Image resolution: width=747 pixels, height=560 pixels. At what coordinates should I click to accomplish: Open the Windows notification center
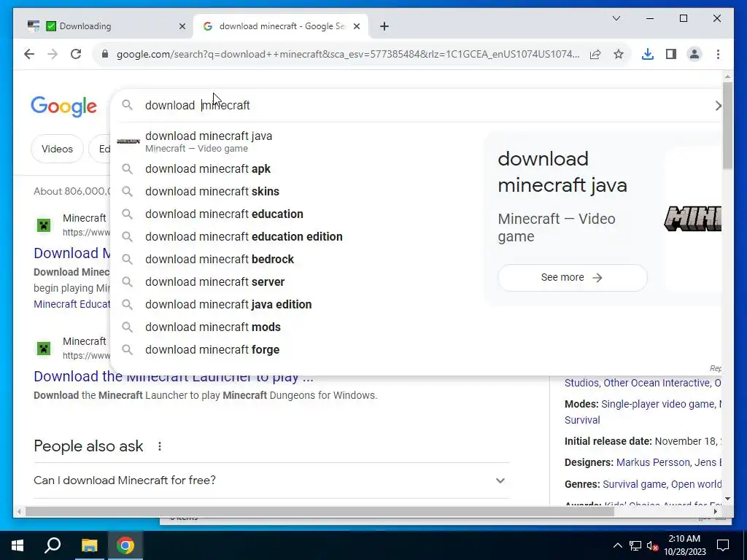723,545
